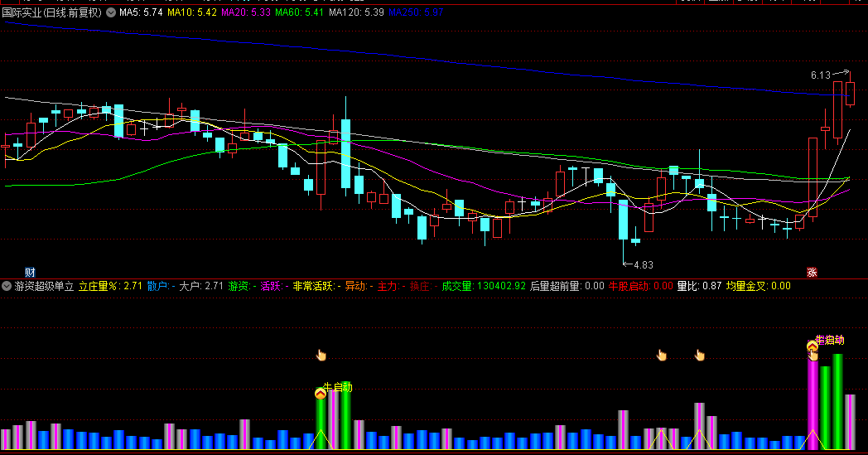Click the 均量金叉: 0.00 value
The height and width of the screenshot is (455, 868).
pyautogui.click(x=759, y=286)
